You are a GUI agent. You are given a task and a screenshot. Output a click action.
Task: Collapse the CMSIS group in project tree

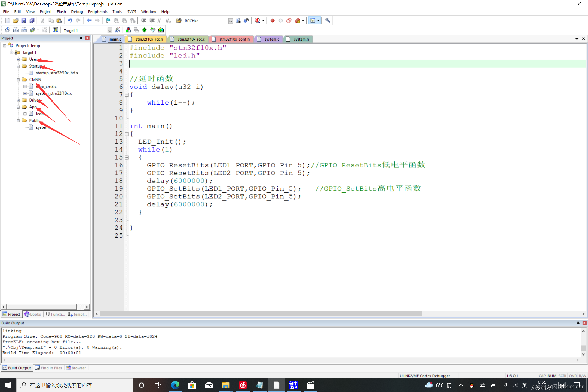tap(18, 79)
